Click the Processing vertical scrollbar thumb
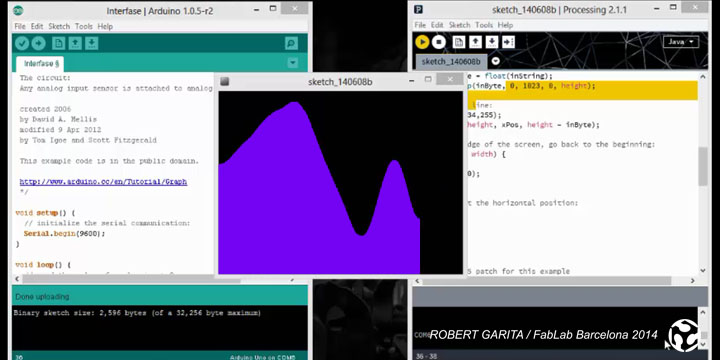 click(703, 167)
